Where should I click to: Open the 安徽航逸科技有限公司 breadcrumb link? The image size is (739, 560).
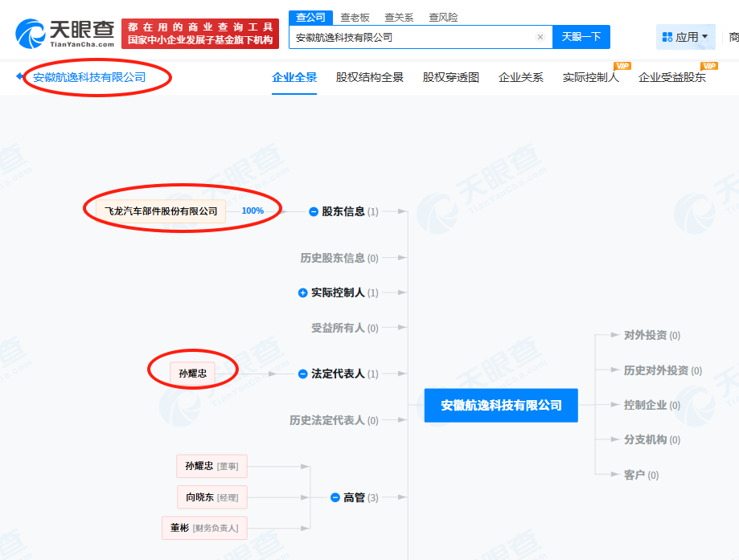pyautogui.click(x=89, y=77)
